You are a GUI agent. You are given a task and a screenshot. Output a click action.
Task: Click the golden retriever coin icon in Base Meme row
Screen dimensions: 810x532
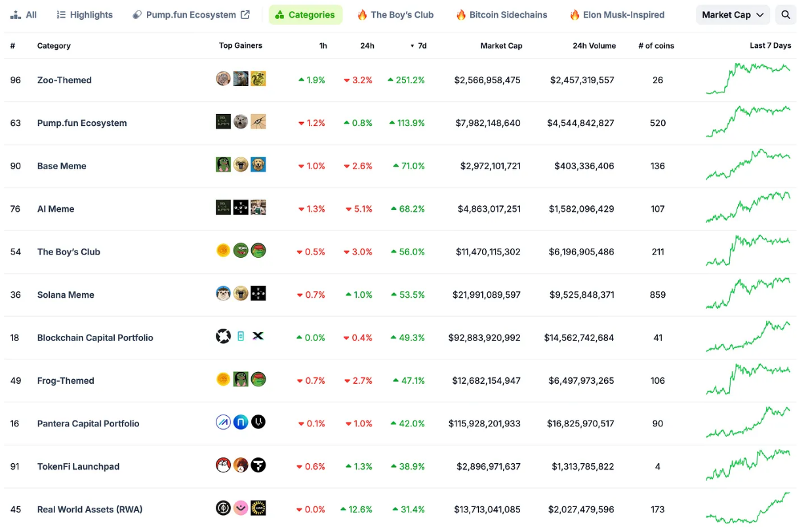pyautogui.click(x=258, y=165)
